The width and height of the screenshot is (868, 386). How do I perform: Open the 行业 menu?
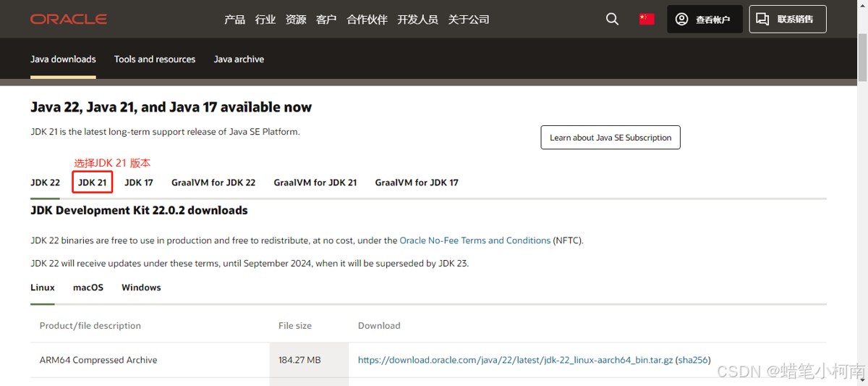click(265, 20)
